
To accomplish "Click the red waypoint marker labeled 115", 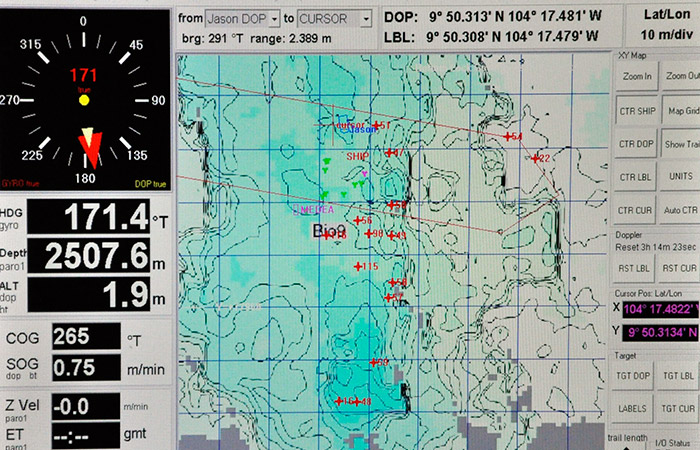I will pyautogui.click(x=359, y=266).
